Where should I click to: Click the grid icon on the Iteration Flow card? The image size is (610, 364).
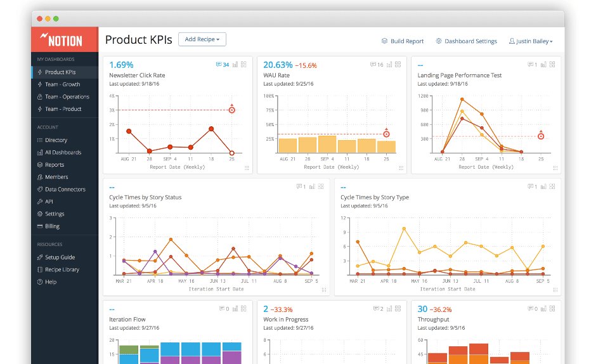tap(244, 309)
